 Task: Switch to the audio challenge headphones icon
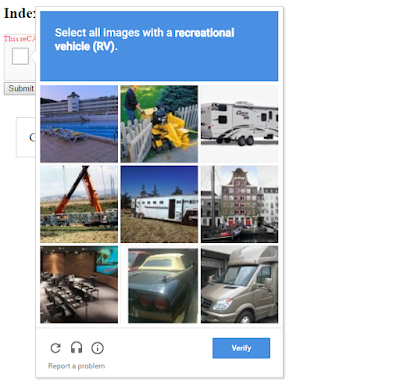tap(76, 348)
